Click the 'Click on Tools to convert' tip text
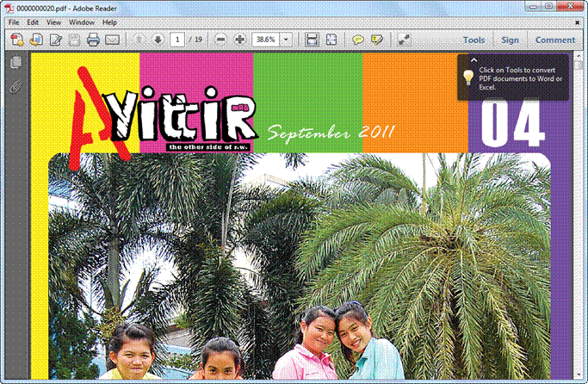 [520, 78]
